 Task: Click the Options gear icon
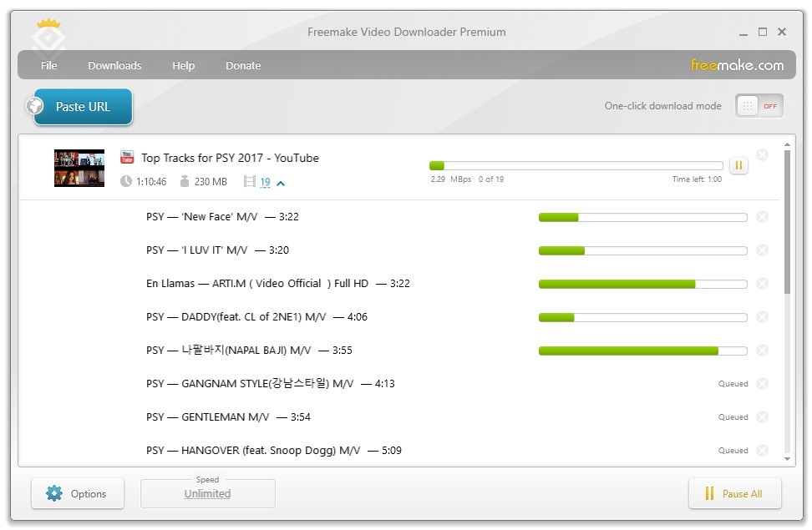tap(54, 493)
